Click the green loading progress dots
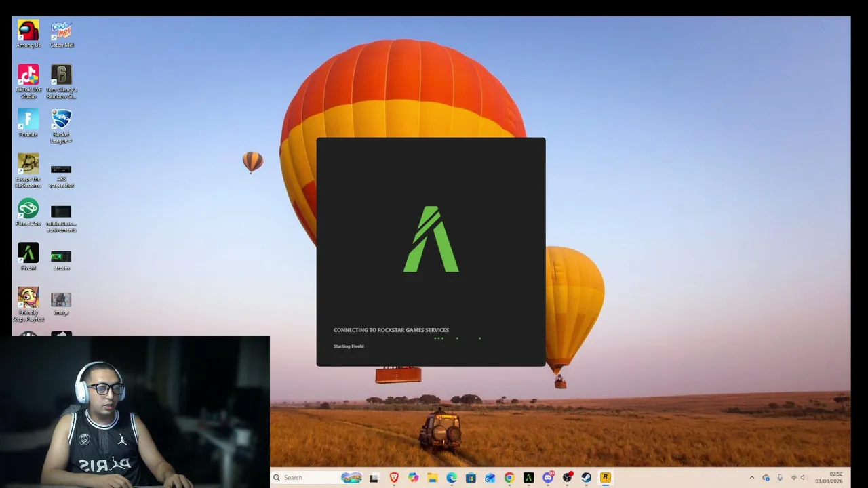Screen dimensions: 868x488 click(458, 338)
